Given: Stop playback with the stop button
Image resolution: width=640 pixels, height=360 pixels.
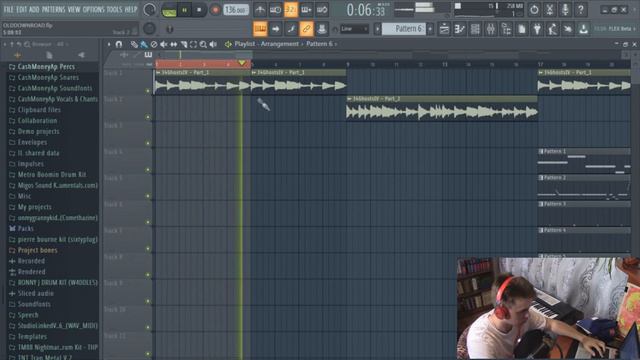Looking at the screenshot, I should [199, 10].
